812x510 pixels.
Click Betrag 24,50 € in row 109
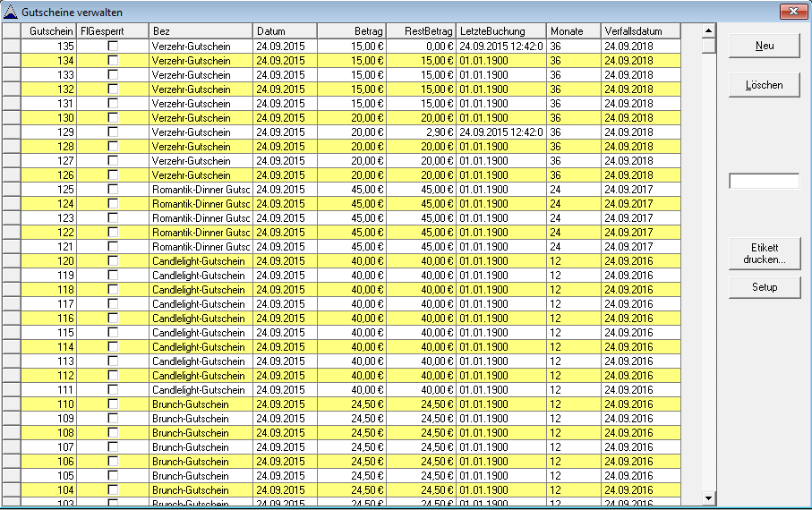pos(352,419)
